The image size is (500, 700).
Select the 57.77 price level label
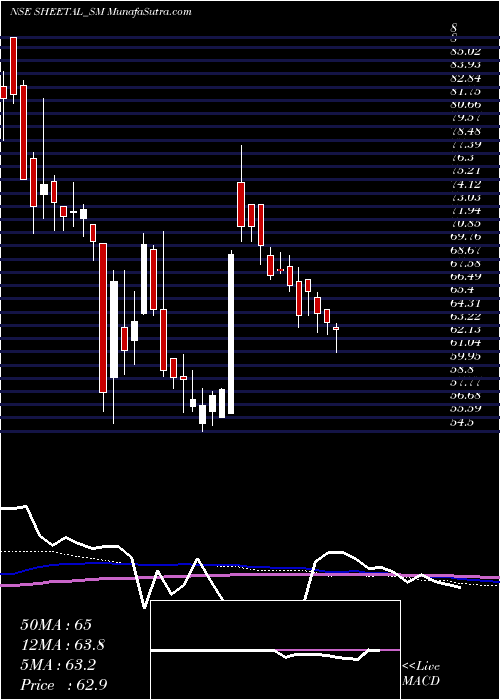click(465, 382)
